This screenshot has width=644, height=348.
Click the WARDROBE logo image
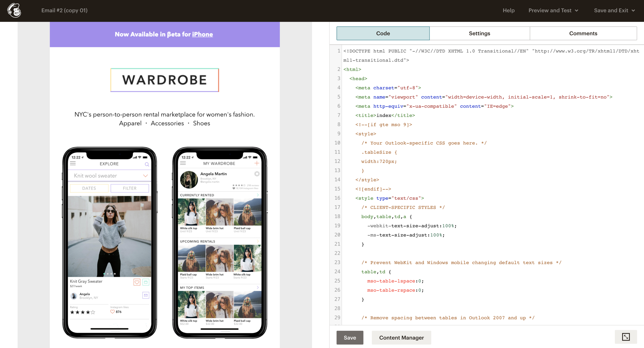click(165, 80)
